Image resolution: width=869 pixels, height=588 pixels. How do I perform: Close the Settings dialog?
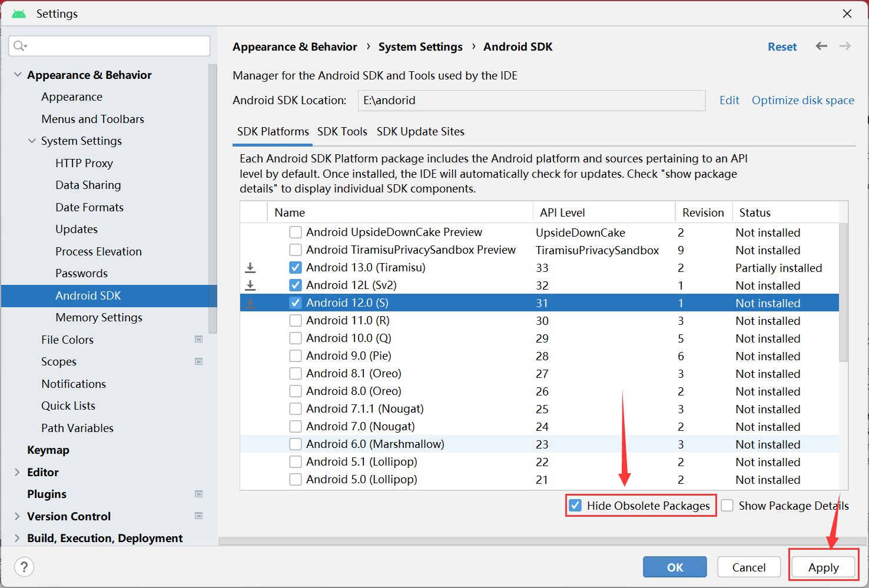(847, 14)
